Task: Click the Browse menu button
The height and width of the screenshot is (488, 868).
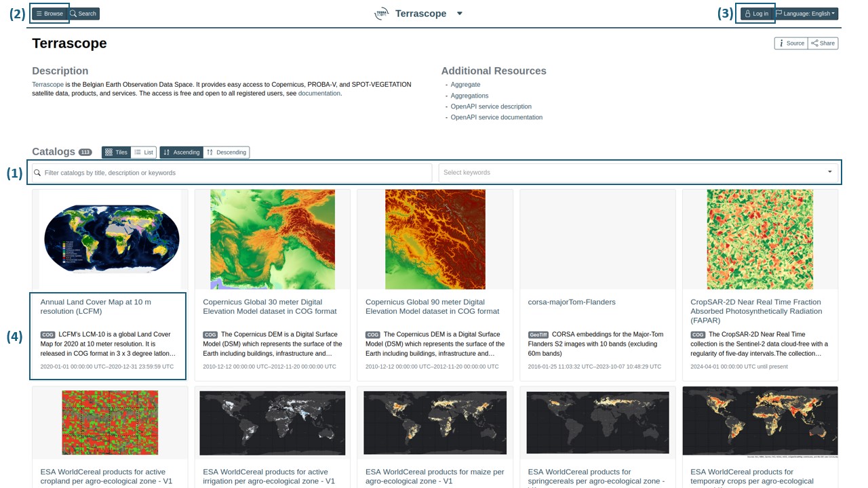Action: pyautogui.click(x=50, y=14)
